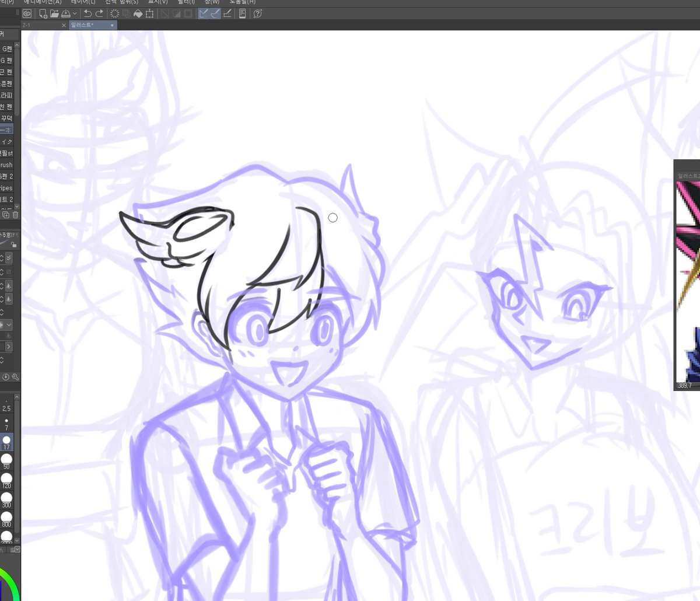
Task: Toggle Snap to Ruler
Action: click(x=204, y=13)
